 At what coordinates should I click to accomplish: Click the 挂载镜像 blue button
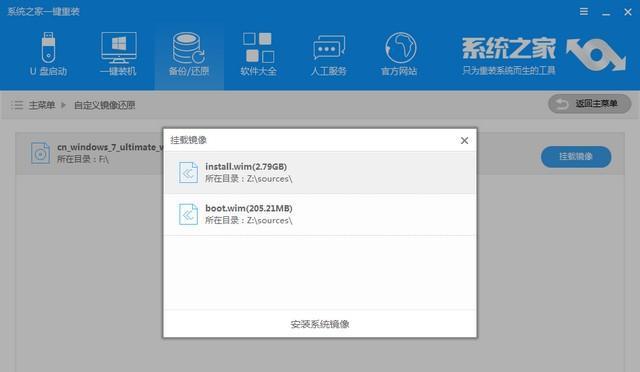point(576,157)
